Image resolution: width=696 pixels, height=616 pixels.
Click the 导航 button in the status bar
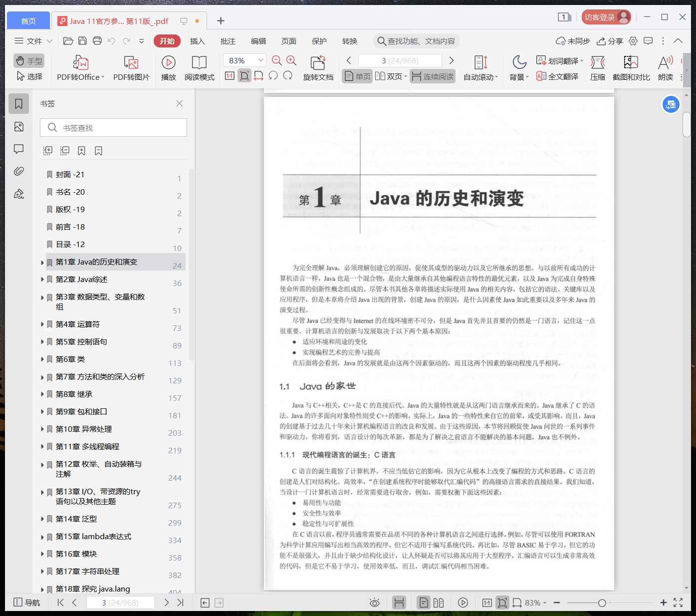tap(27, 603)
